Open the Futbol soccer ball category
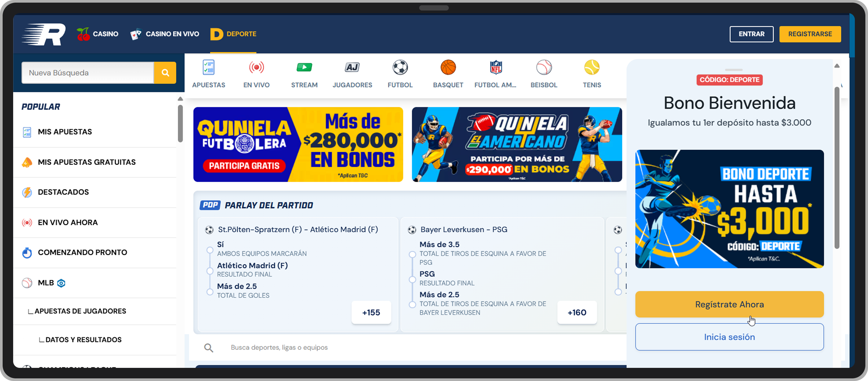 tap(400, 67)
